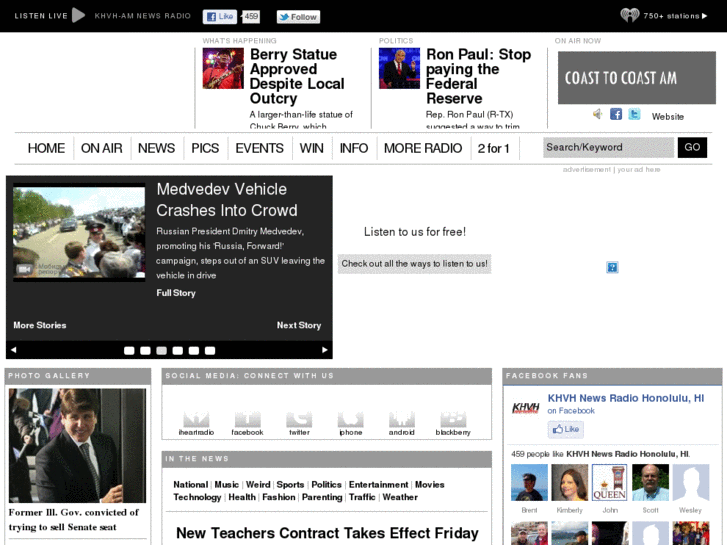This screenshot has height=545, width=727.
Task: Click the Twitter Follow button
Action: [298, 17]
